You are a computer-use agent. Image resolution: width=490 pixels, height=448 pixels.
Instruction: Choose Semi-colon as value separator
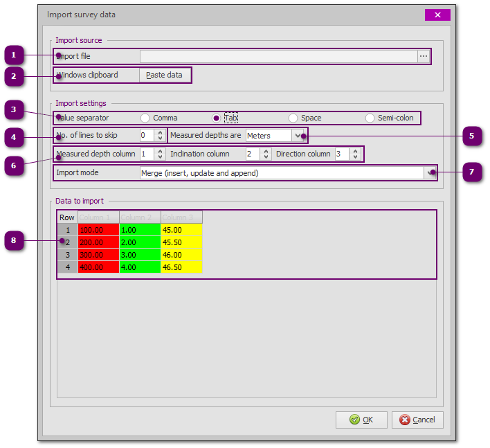click(x=370, y=118)
